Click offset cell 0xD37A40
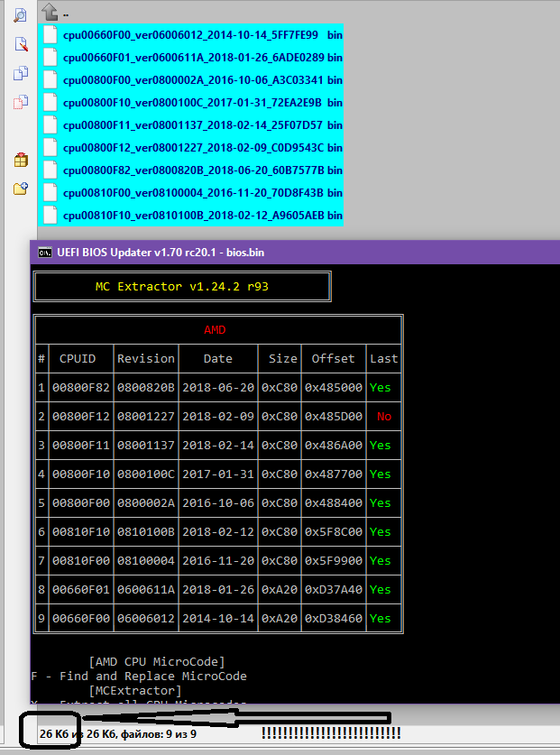 point(334,590)
